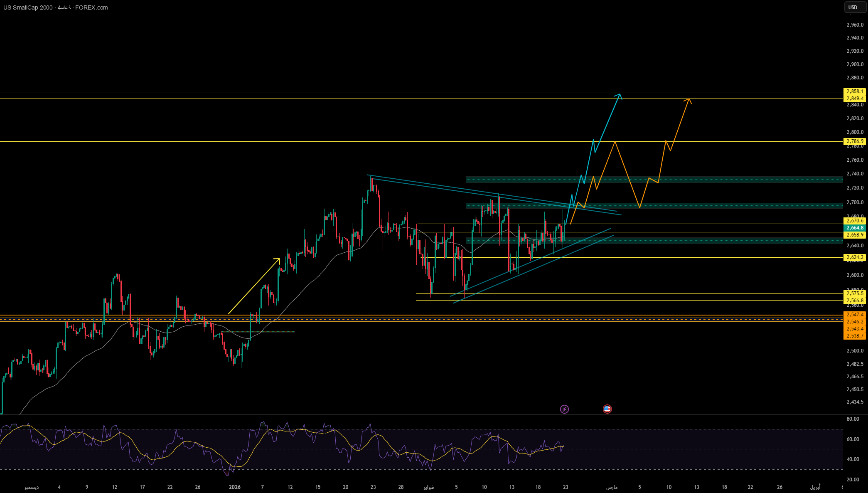The image size is (868, 493).
Task: Click the orange 2,538.7 price label
Action: (854, 336)
